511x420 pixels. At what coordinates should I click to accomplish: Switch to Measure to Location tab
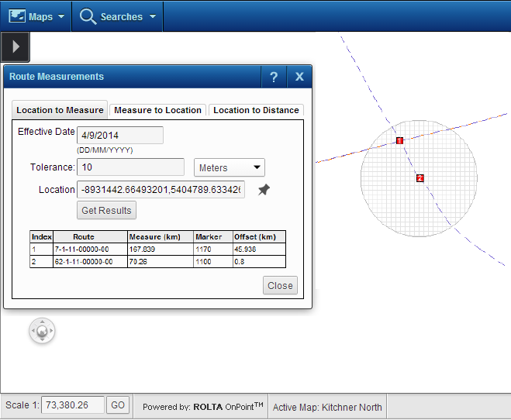tap(158, 110)
